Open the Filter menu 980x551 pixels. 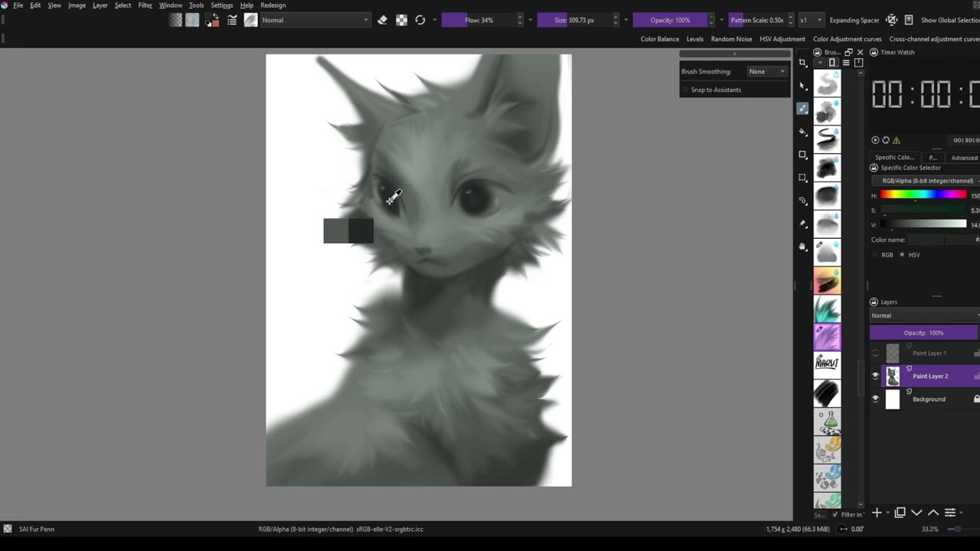[x=145, y=5]
